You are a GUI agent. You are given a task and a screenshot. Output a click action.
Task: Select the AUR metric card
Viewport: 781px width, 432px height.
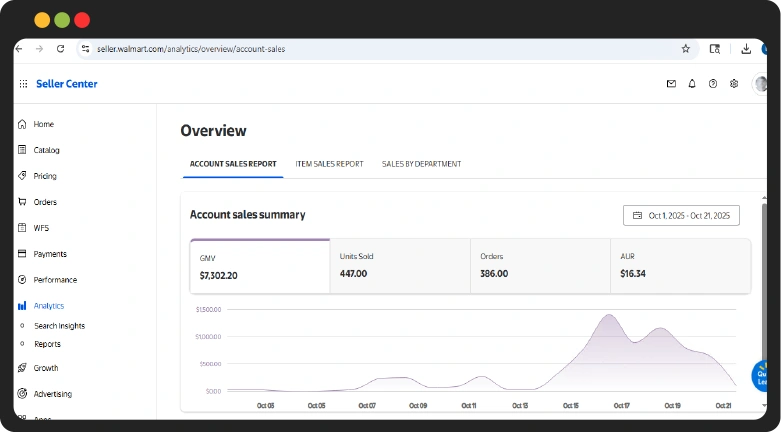point(680,266)
